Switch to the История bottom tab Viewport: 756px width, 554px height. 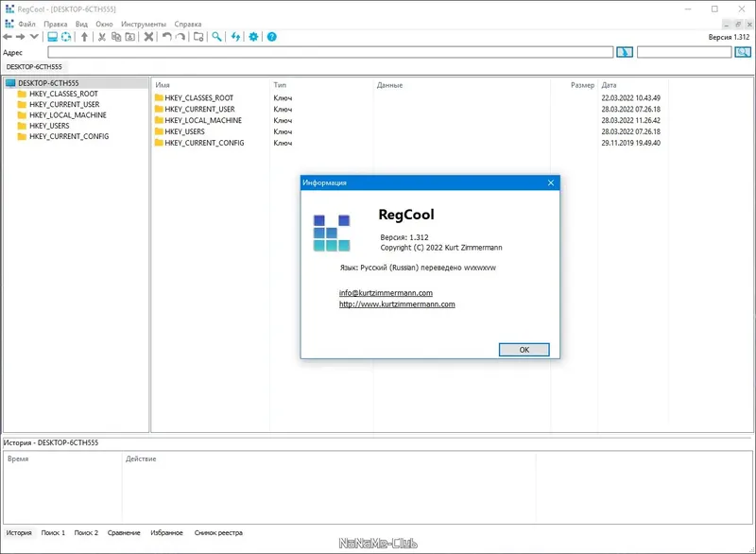[19, 533]
